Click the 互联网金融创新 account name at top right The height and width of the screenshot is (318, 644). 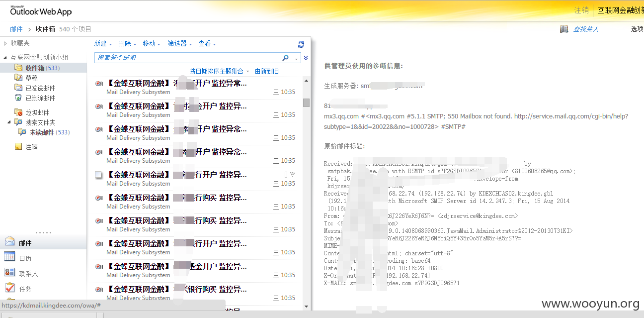(x=621, y=10)
